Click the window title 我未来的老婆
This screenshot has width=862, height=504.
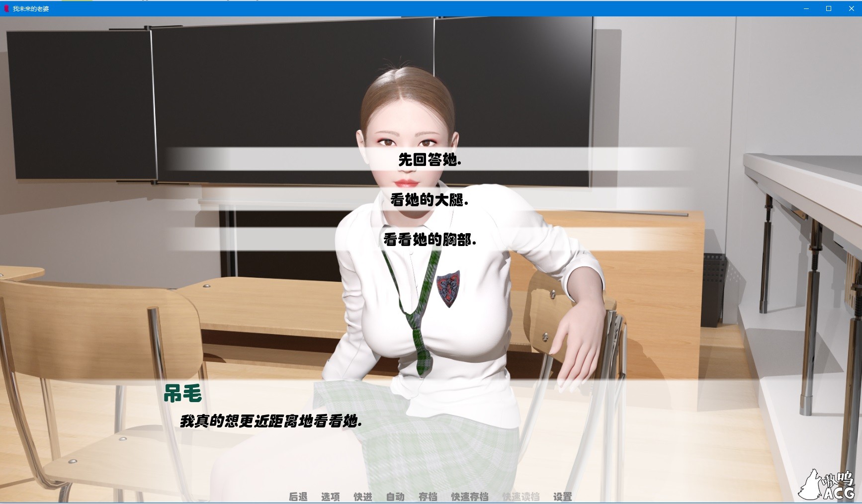(31, 9)
